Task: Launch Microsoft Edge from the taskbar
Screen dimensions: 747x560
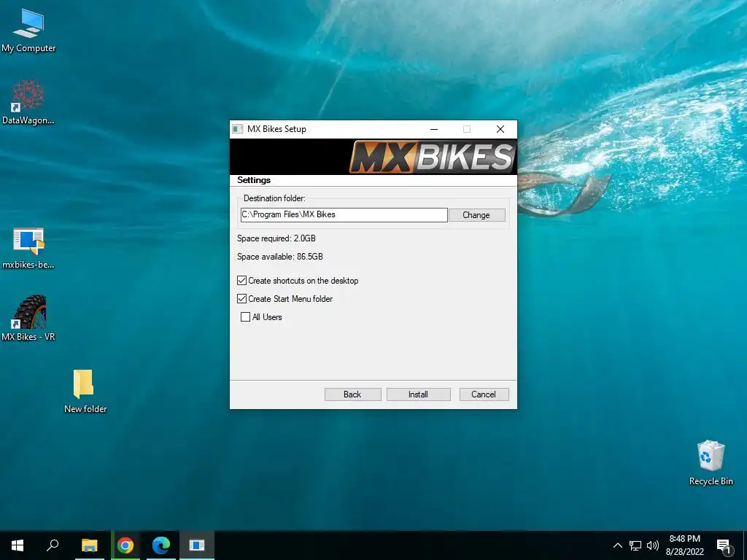Action: pos(161,545)
